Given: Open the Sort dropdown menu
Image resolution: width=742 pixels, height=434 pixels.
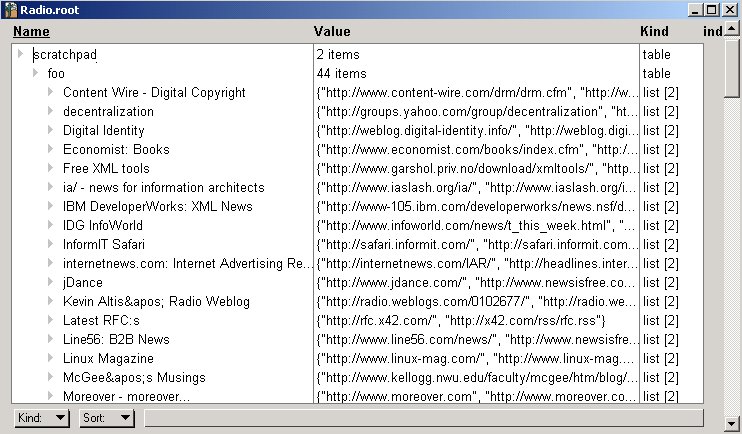Looking at the screenshot, I should 107,418.
